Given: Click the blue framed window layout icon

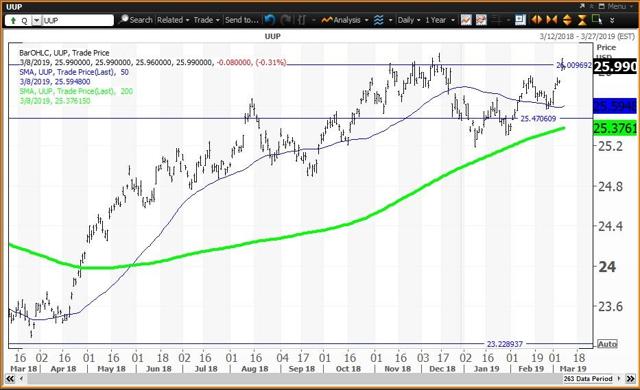Looking at the screenshot, I should click(520, 20).
